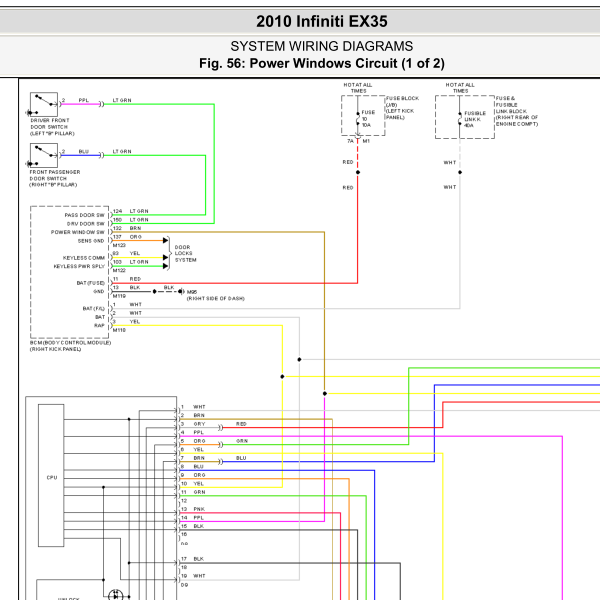Click 'GRY' label at connector pin 3

click(x=199, y=424)
